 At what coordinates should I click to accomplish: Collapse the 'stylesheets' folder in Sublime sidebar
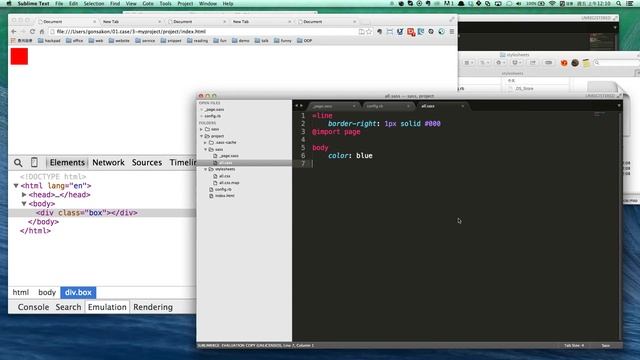(x=206, y=169)
